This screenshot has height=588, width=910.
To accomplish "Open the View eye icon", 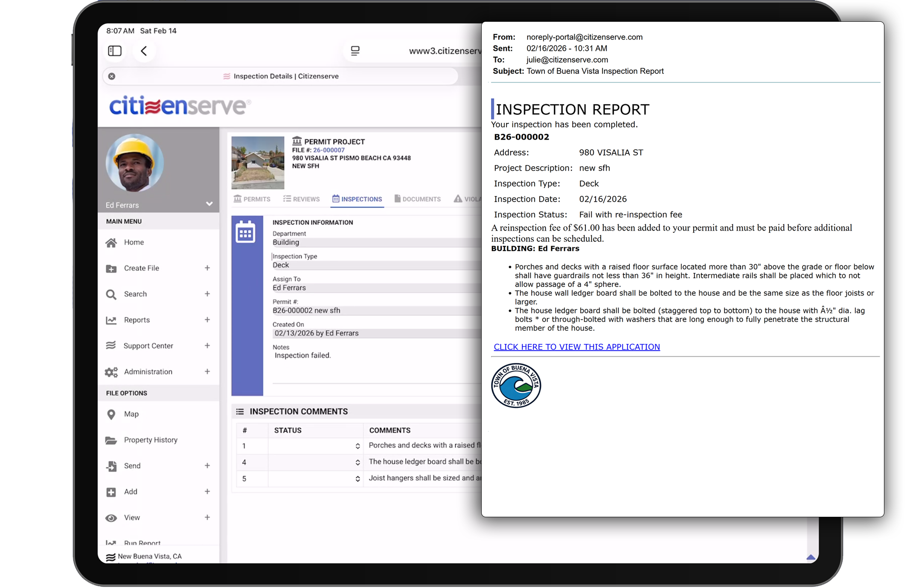I will pos(111,517).
